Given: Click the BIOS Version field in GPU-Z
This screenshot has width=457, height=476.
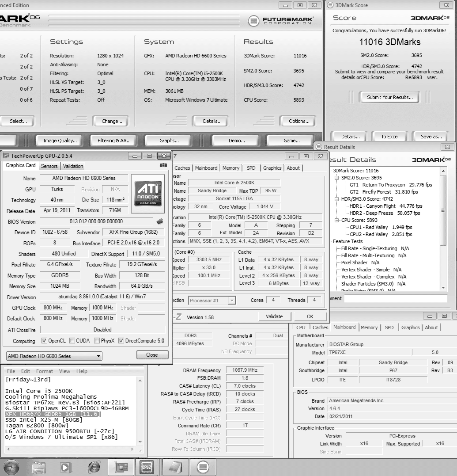Looking at the screenshot, I should coord(96,221).
